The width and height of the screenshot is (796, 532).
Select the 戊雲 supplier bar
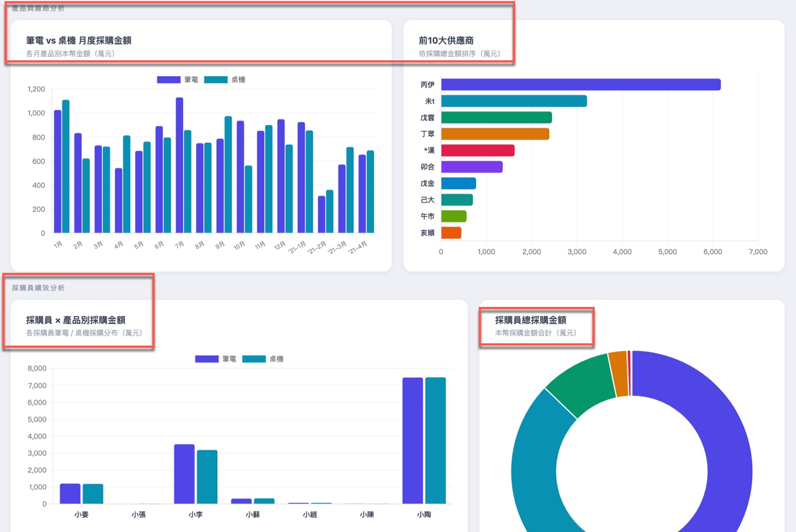tap(496, 118)
